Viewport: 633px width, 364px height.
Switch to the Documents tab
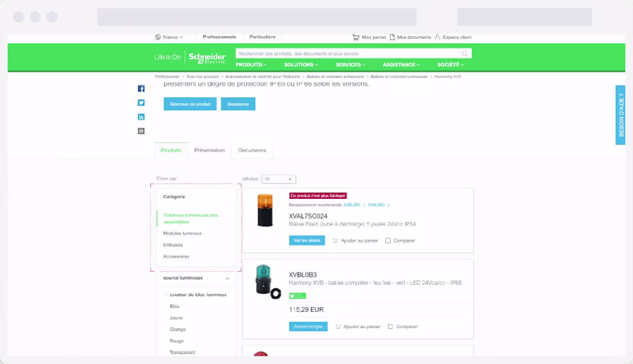point(252,150)
